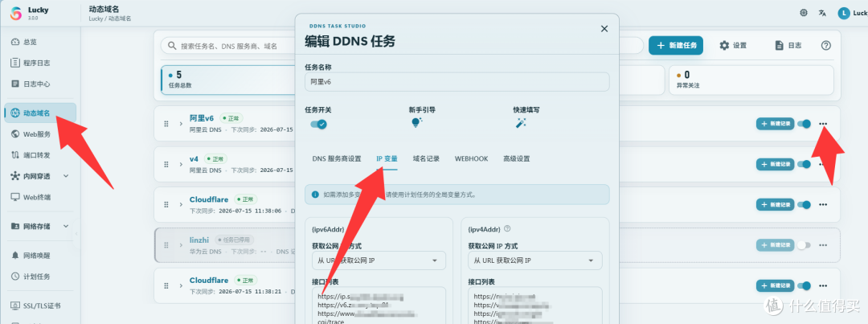Toggle the 任务开关 switch in dialog
The image size is (868, 324).
click(x=318, y=124)
